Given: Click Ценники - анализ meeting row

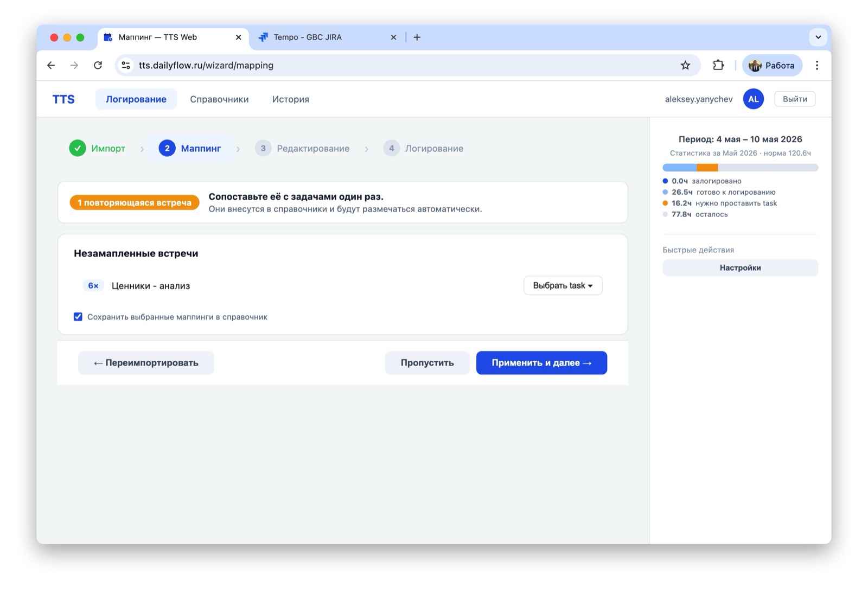Looking at the screenshot, I should (342, 285).
